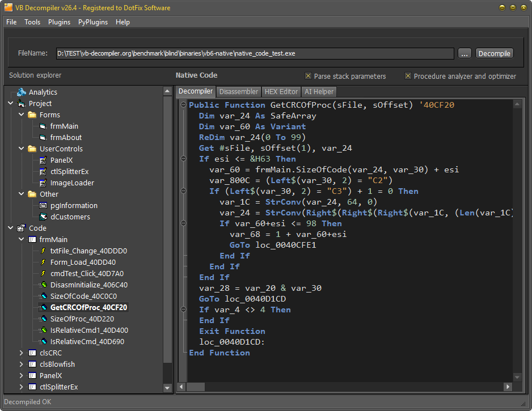Click the Forms folder icon

[32, 115]
